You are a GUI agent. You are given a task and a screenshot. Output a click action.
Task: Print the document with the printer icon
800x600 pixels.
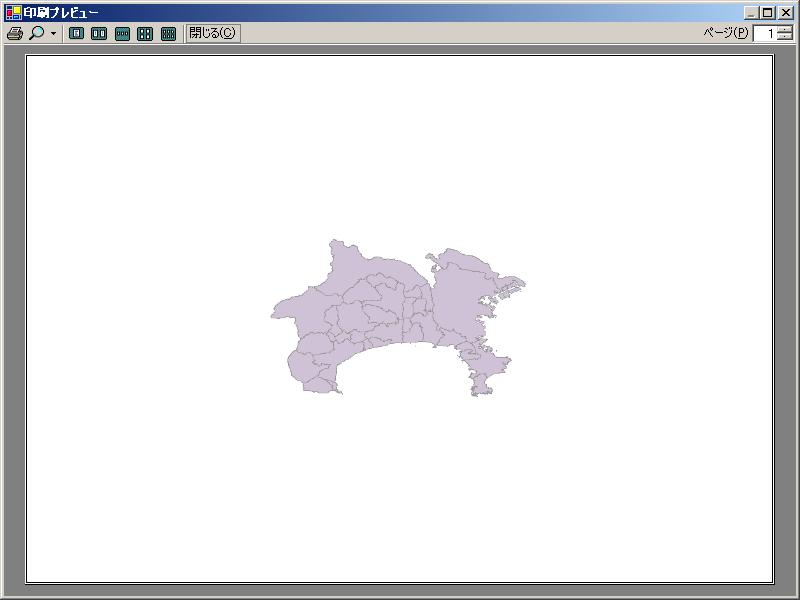16,31
